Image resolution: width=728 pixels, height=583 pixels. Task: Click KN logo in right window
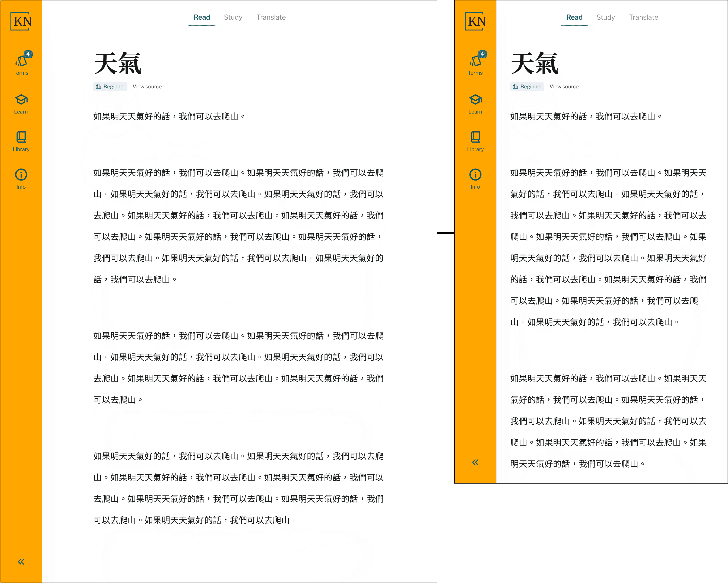475,21
